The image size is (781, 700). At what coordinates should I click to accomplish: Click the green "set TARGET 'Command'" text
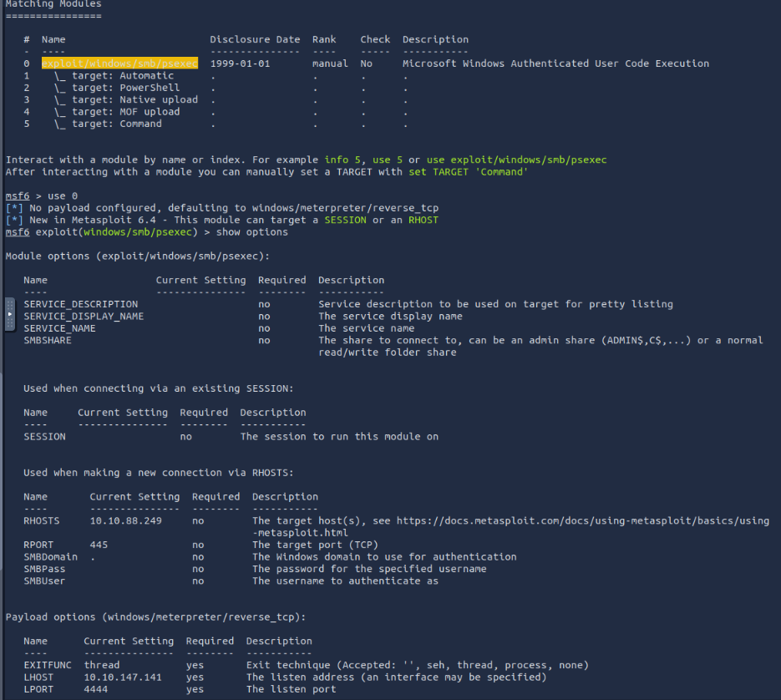[469, 172]
